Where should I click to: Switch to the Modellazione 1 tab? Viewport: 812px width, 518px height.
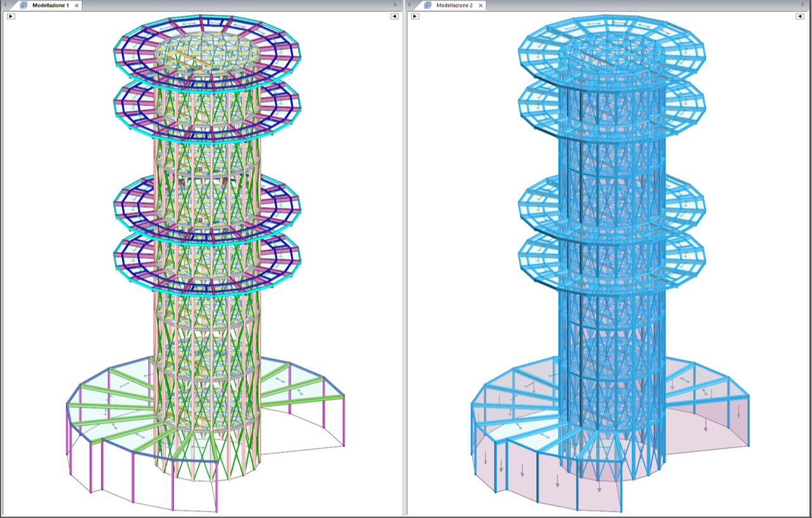coord(50,5)
